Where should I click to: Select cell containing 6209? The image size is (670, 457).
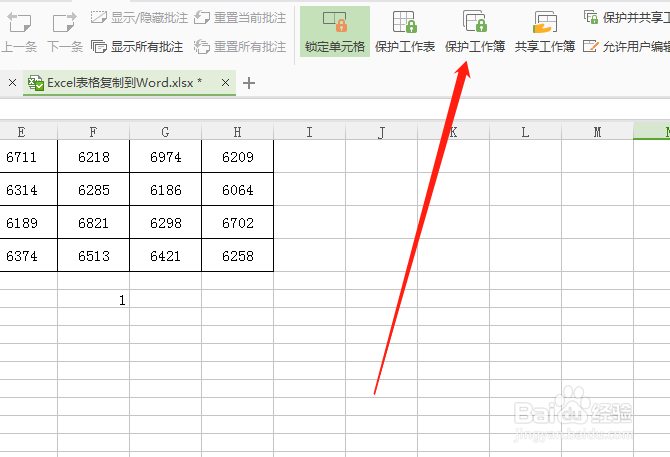tap(238, 157)
